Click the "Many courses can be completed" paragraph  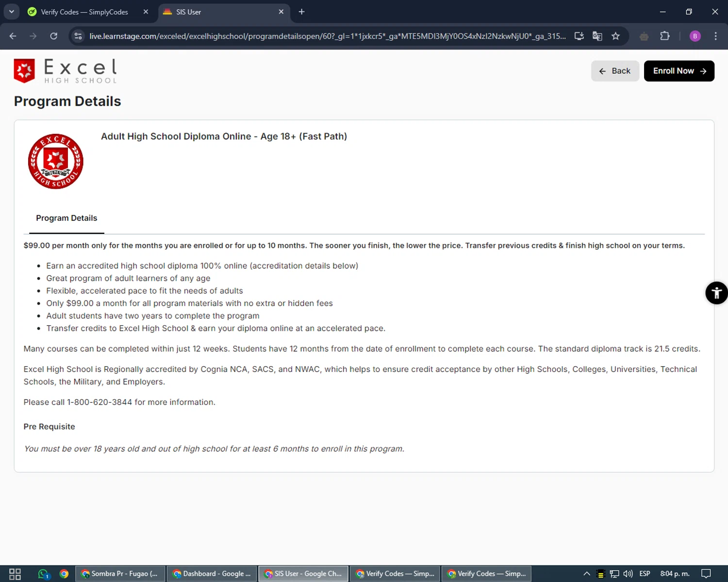point(362,349)
